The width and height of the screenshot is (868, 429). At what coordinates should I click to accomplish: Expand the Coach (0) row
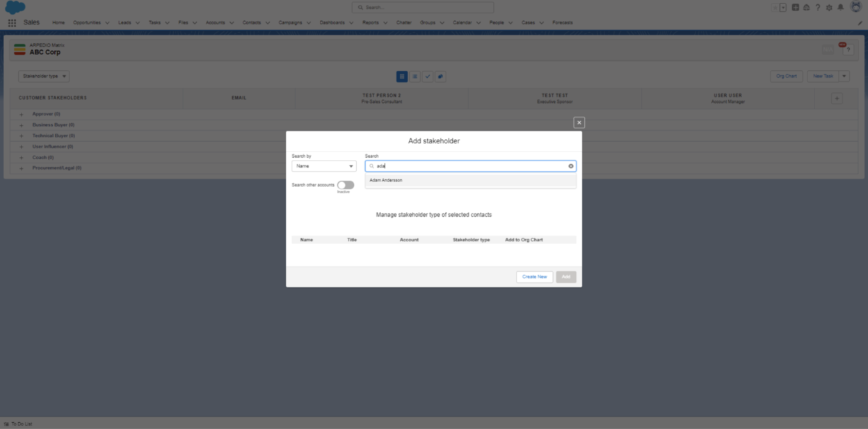coord(22,157)
